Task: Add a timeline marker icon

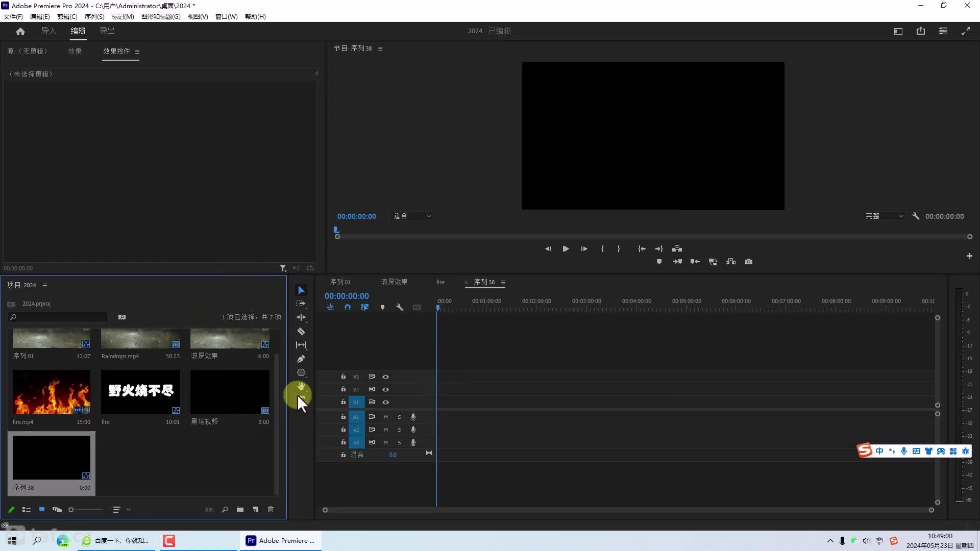Action: 382,307
